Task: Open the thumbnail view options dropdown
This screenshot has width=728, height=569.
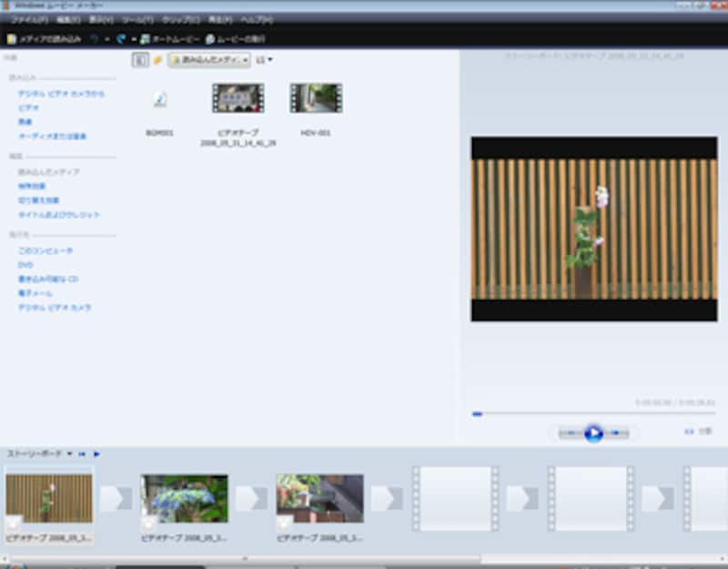Action: [x=264, y=60]
